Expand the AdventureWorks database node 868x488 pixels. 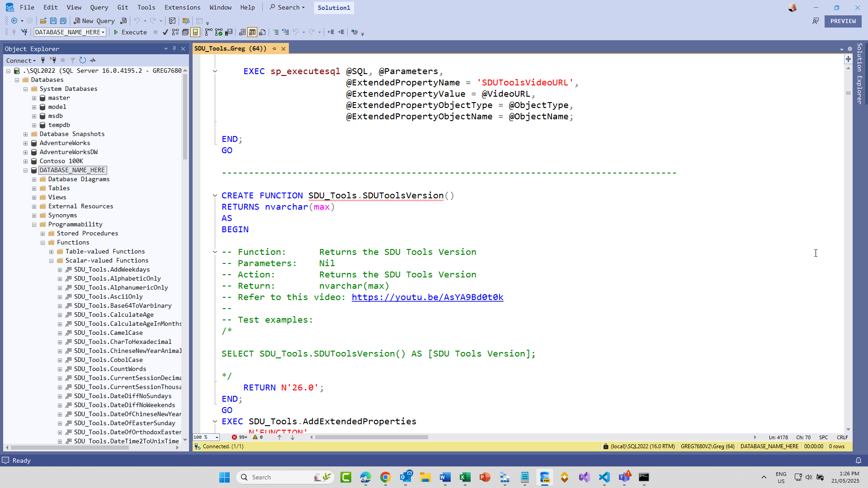[x=26, y=143]
